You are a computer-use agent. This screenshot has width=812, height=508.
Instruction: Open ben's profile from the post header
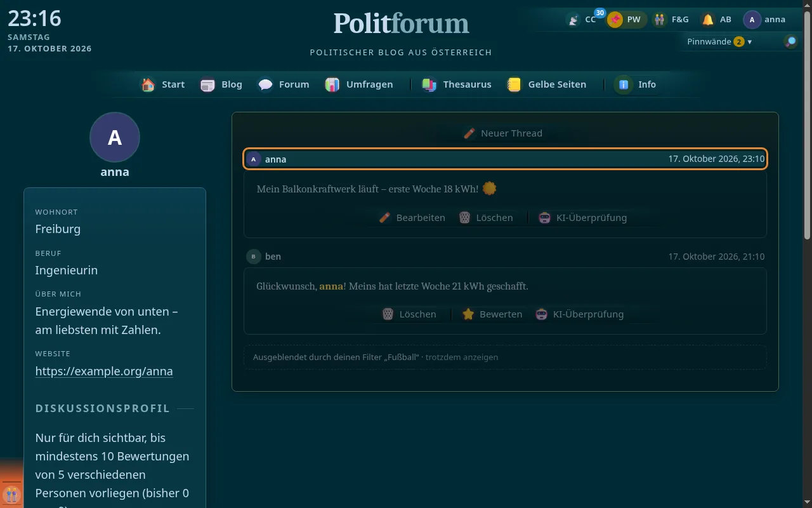click(273, 257)
